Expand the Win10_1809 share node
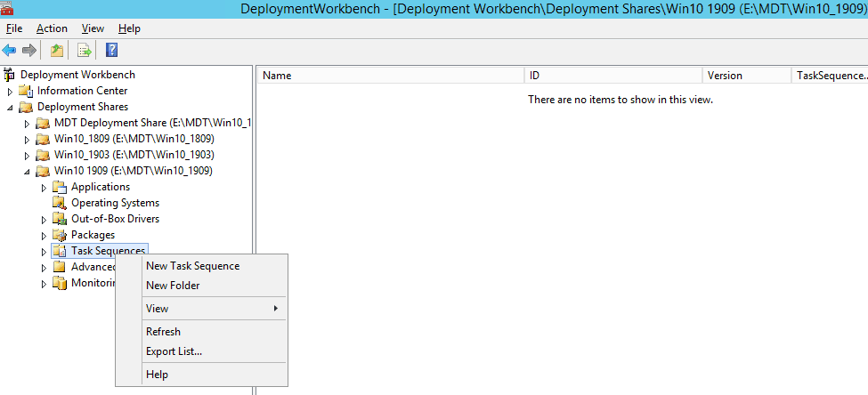 (x=27, y=140)
